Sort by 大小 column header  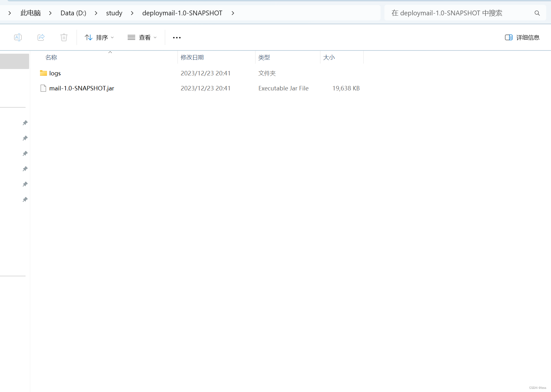coord(329,58)
